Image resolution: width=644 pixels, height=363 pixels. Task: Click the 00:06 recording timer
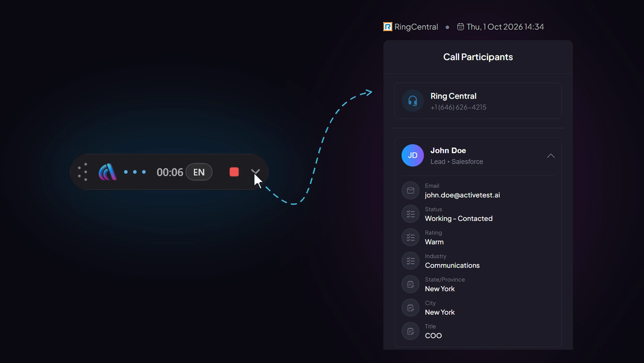coord(170,172)
